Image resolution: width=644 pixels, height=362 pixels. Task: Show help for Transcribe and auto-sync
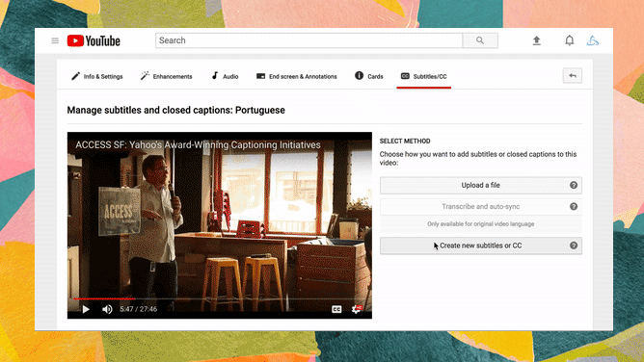[x=574, y=207]
